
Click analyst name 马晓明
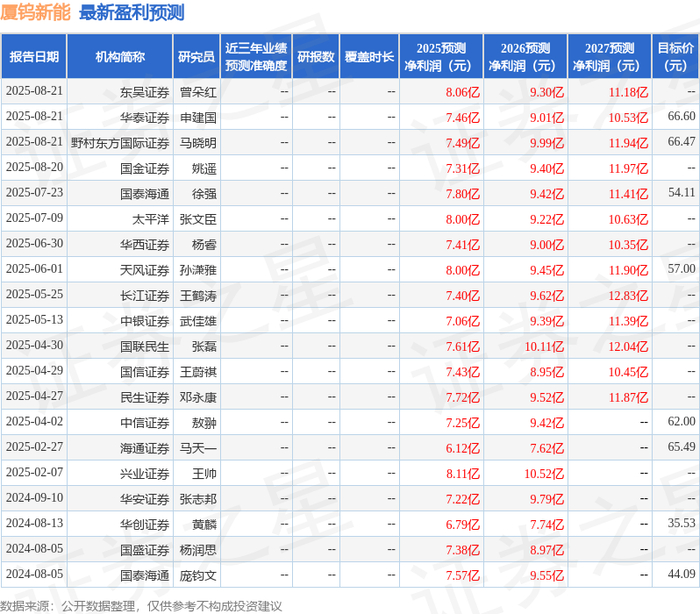coord(198,143)
